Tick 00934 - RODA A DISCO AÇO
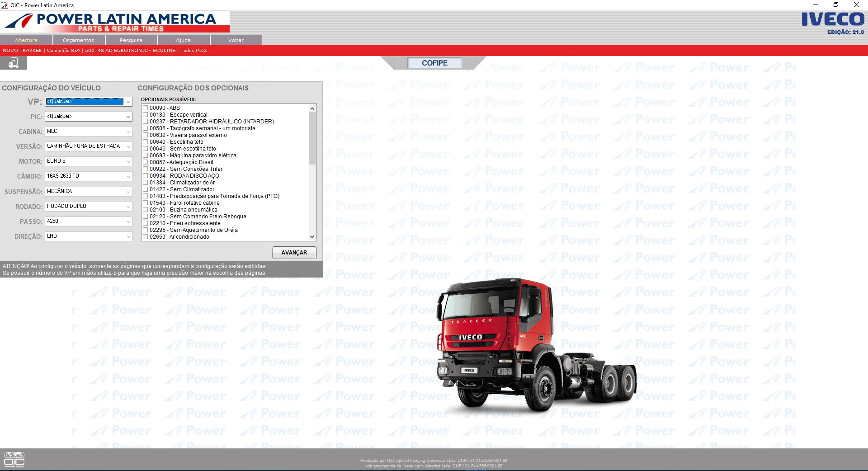Viewport: 868px width, 471px height. click(146, 176)
